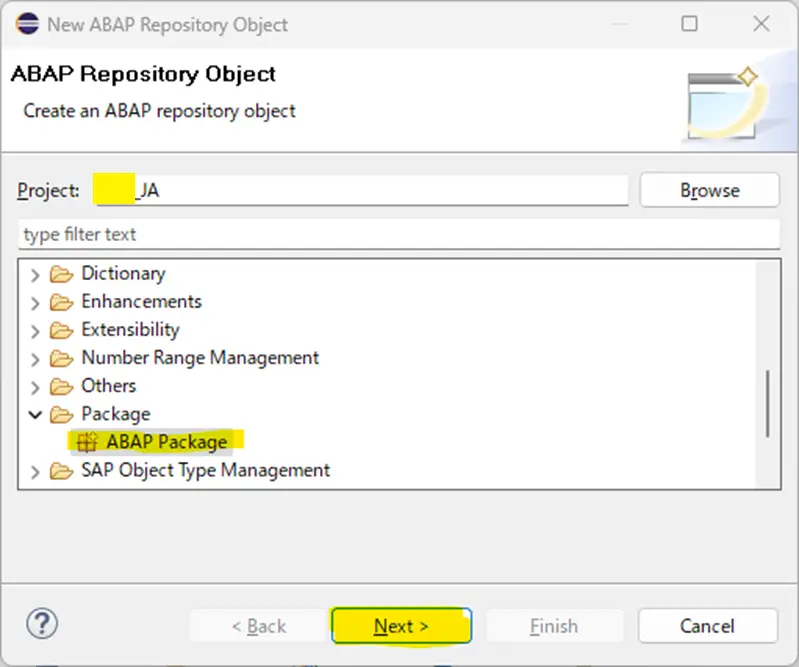Select the Others tree entry

109,386
